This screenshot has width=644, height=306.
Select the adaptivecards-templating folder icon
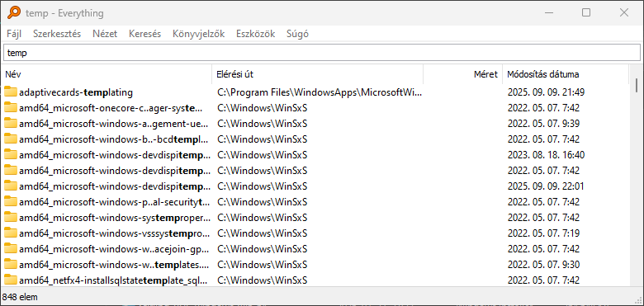point(10,92)
